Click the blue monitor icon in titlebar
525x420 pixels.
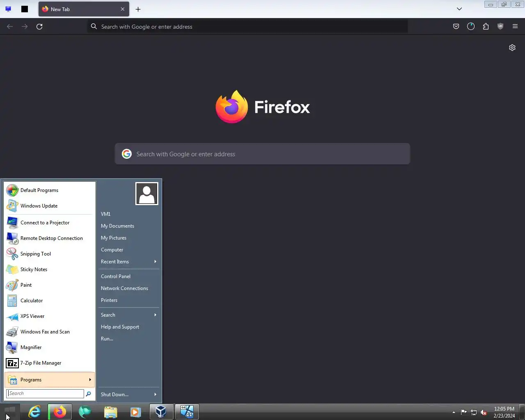(x=8, y=9)
